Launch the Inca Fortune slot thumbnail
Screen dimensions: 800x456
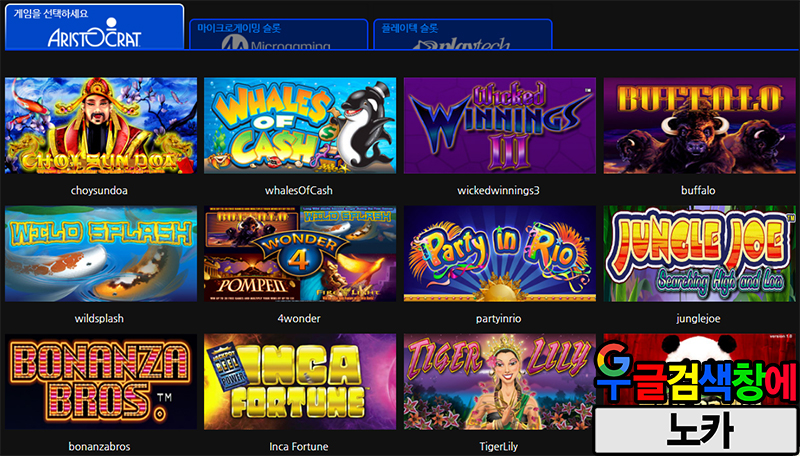coord(300,382)
